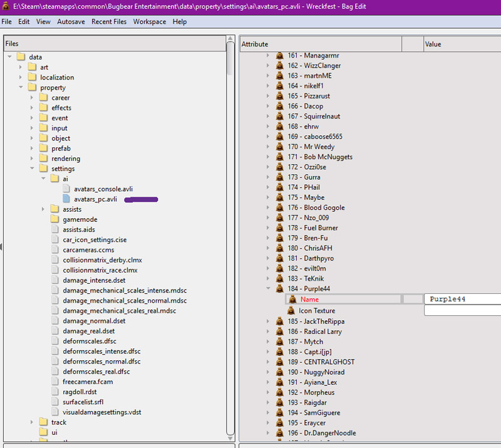Select the 187 - Mytch entry
Screen dimensions: 501x448
point(305,342)
